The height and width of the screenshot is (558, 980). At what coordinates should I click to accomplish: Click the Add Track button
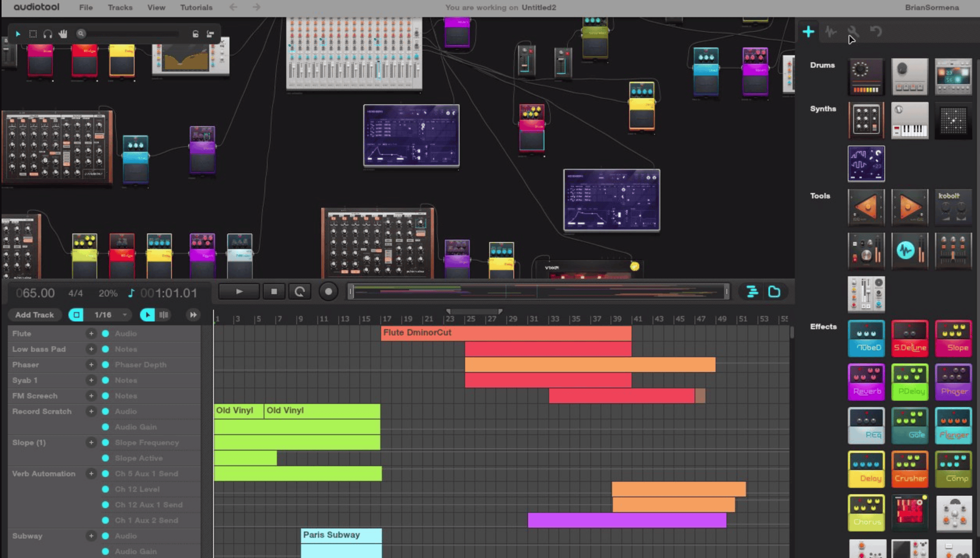(35, 315)
